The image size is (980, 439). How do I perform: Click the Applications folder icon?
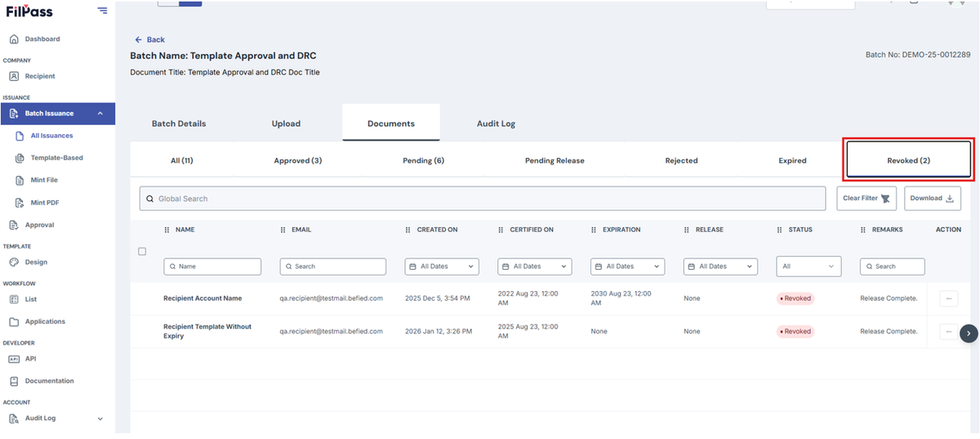14,321
